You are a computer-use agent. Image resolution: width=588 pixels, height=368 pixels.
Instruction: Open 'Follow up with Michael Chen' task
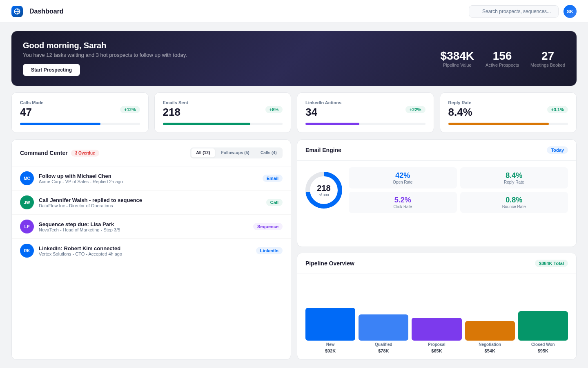point(151,178)
